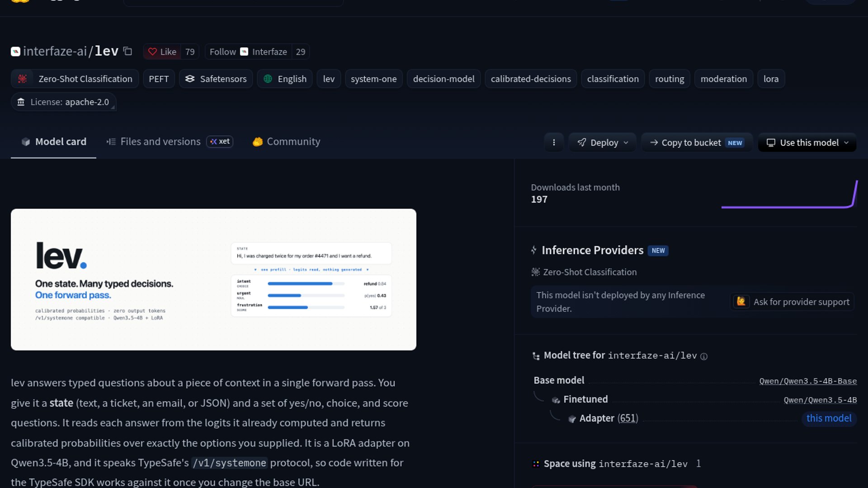This screenshot has height=488, width=868.
Task: Select the system-one tag
Action: coord(373,79)
